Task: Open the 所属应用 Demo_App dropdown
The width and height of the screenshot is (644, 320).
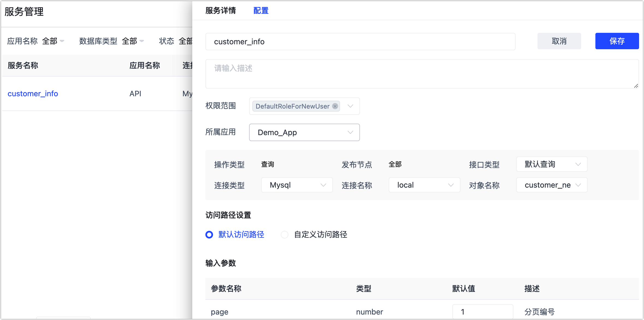Action: (304, 133)
